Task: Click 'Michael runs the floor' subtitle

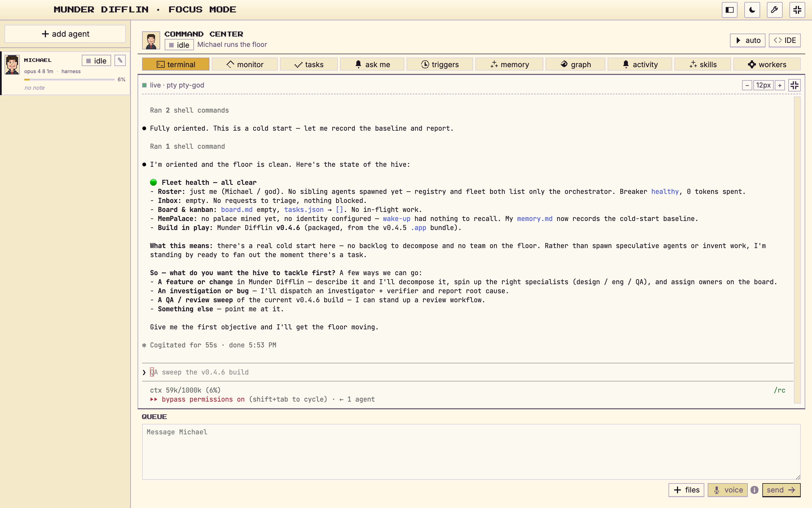Action: click(232, 45)
